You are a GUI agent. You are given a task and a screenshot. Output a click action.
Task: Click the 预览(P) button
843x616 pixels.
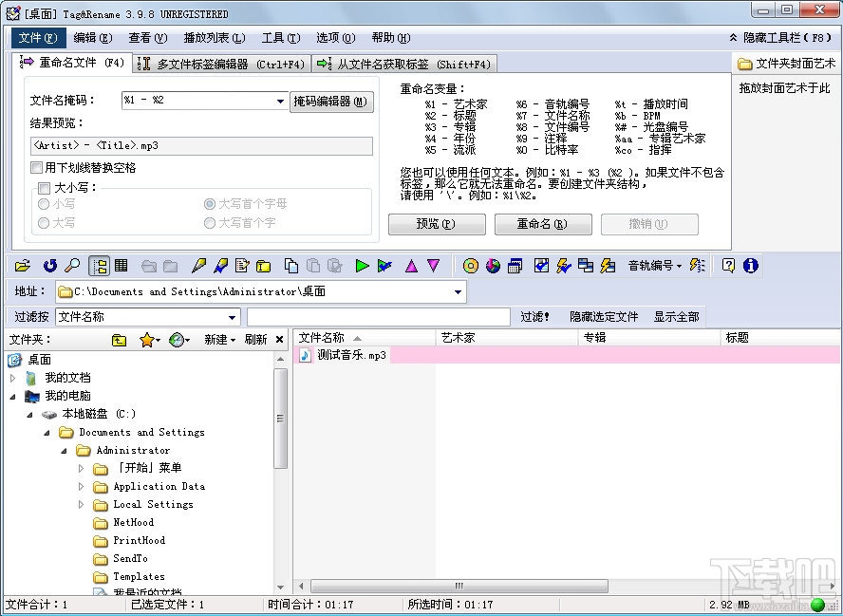tap(437, 224)
